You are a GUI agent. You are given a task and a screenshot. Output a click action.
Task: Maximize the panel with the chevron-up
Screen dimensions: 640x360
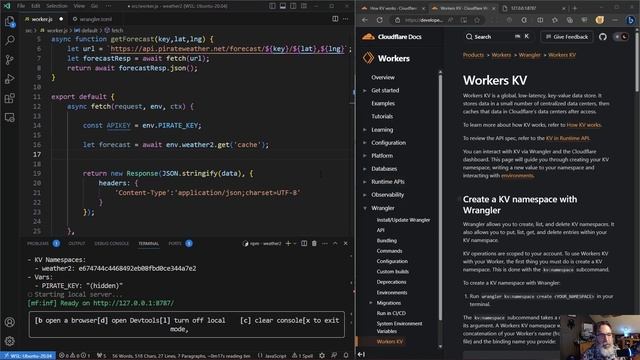[335, 243]
